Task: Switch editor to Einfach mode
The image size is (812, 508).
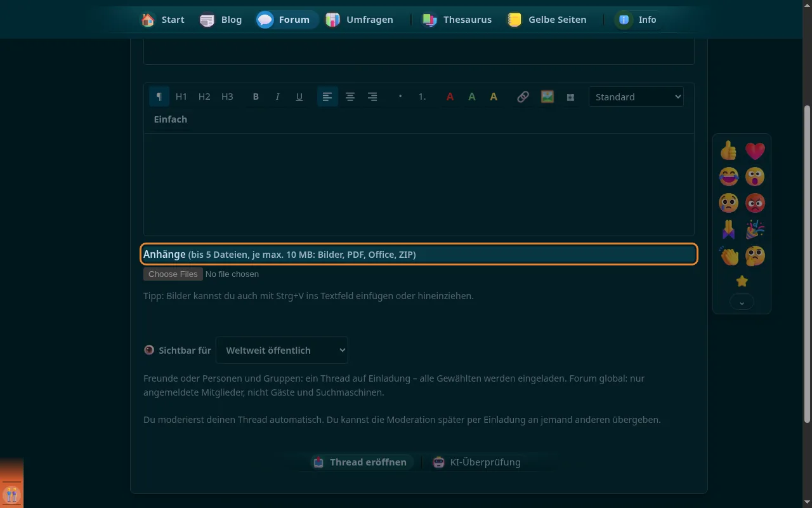Action: 170,119
